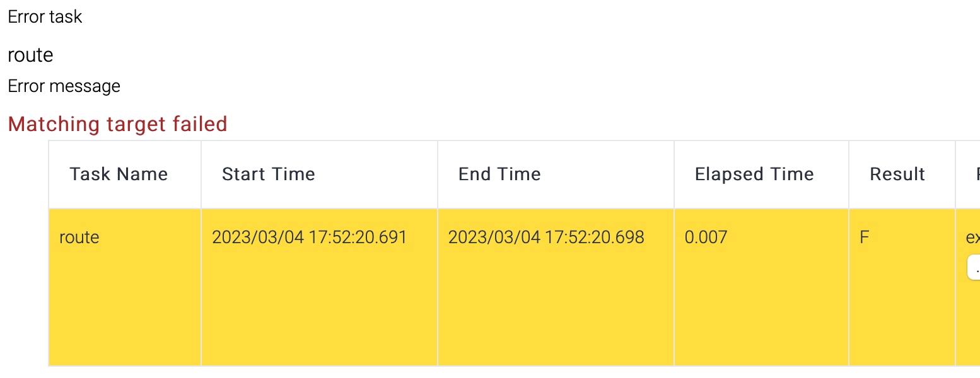Click start time 2023/03/04 17:52:20.691 cell

[310, 238]
